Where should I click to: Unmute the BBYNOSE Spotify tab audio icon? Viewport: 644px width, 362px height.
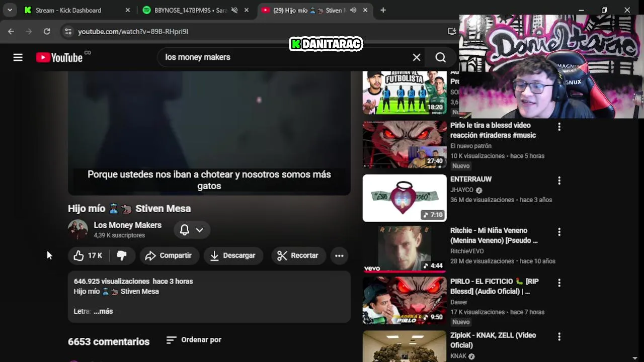point(234,10)
